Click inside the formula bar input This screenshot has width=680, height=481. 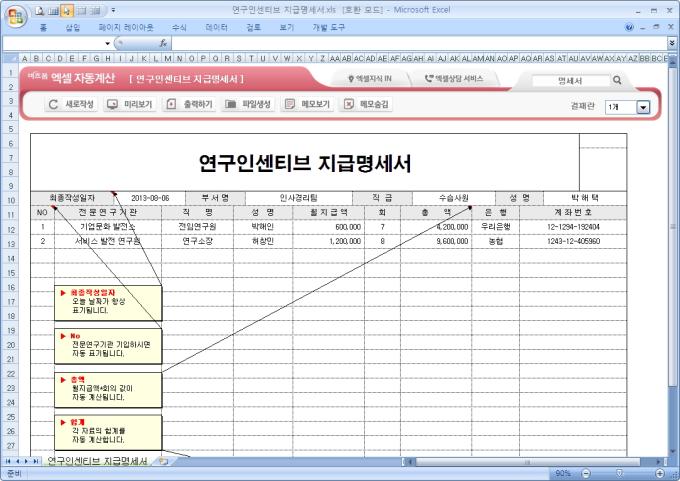[419, 43]
